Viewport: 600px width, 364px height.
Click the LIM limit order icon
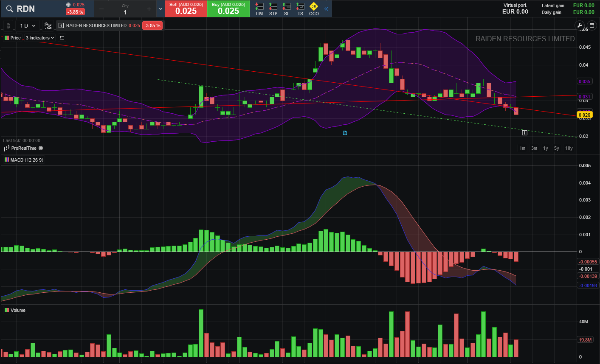click(x=259, y=6)
